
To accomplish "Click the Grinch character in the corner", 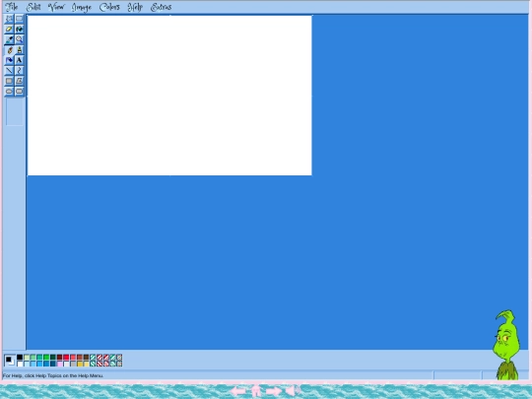I will tap(506, 345).
